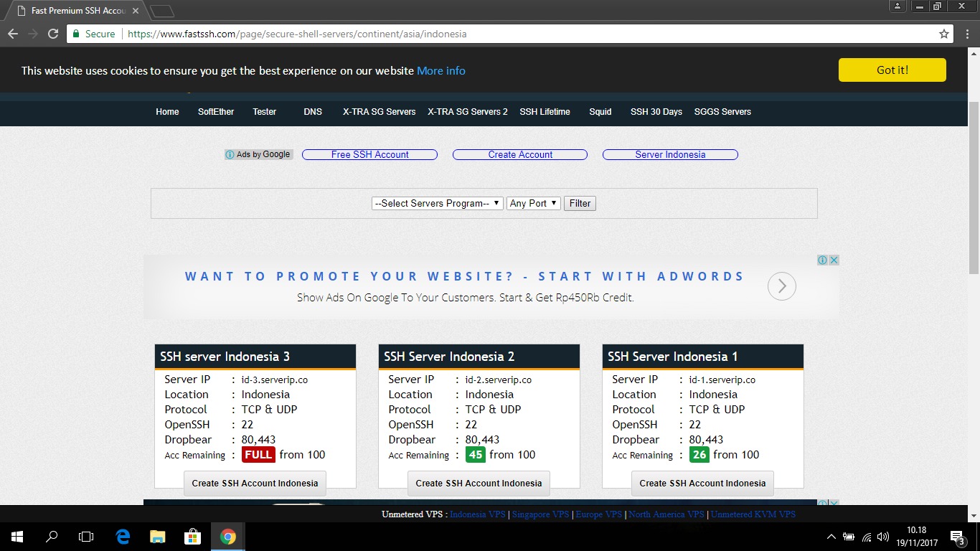The height and width of the screenshot is (551, 980).
Task: Click the Secure padlock site info
Action: tap(94, 34)
